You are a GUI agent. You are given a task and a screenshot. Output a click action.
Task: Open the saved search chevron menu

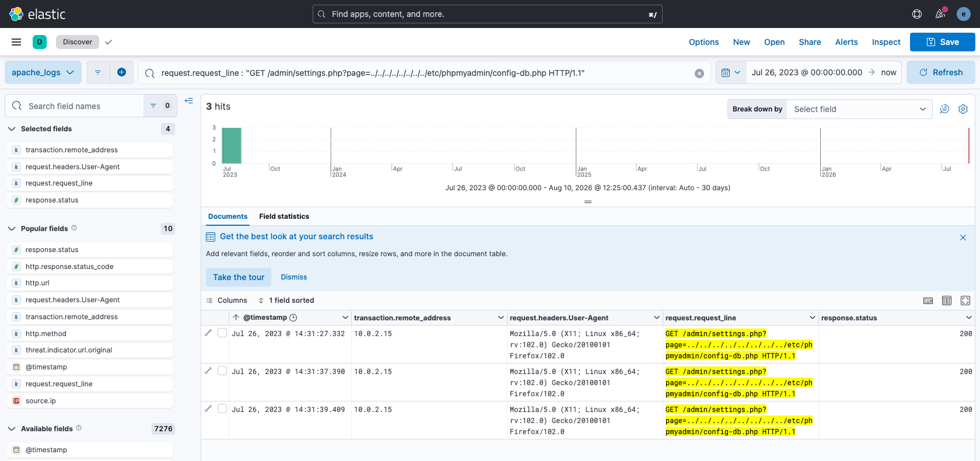coord(108,42)
